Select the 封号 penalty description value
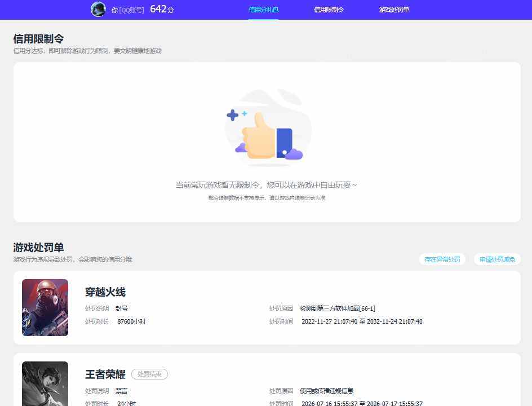 (x=122, y=308)
